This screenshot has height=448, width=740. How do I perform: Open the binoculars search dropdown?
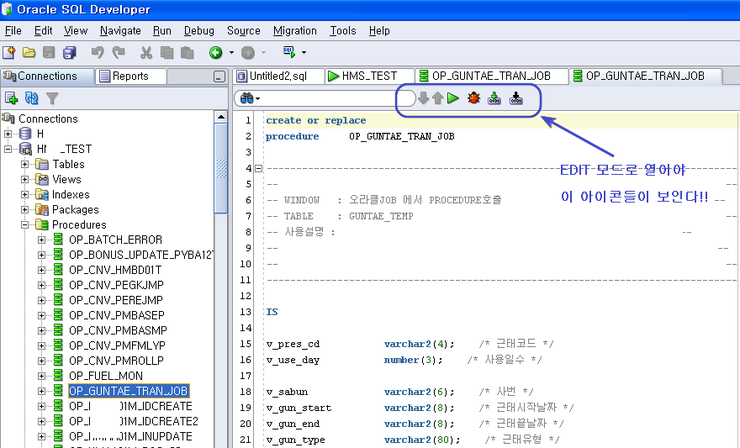tap(248, 98)
